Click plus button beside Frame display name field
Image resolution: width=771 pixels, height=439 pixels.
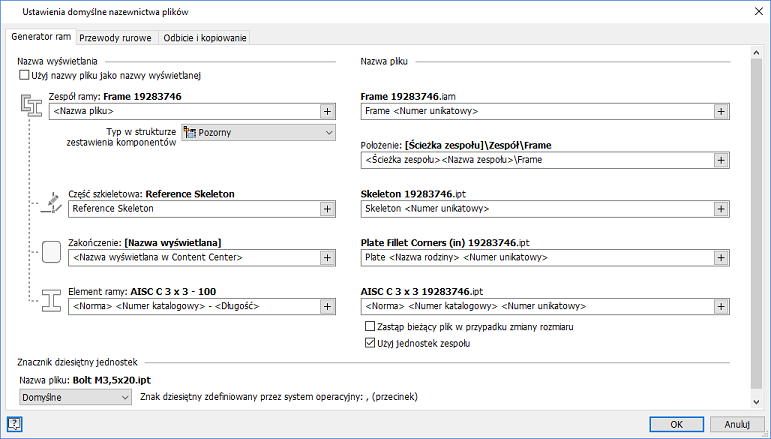pyautogui.click(x=326, y=112)
